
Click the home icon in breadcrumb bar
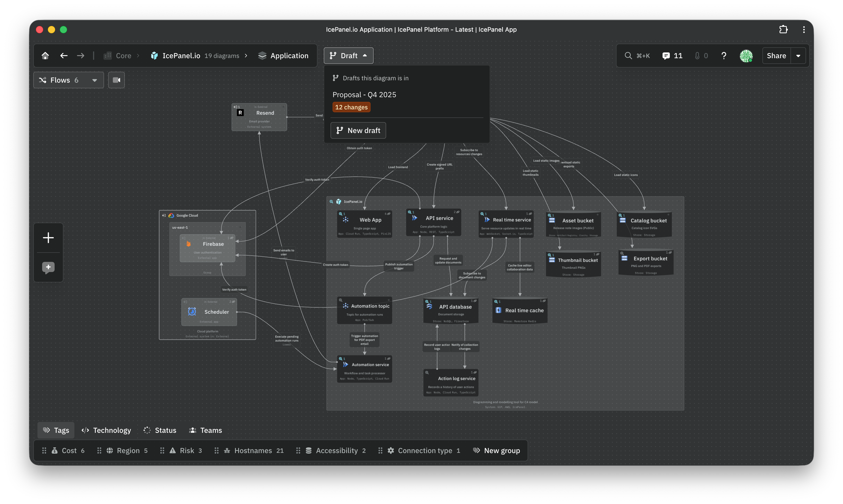click(x=45, y=56)
